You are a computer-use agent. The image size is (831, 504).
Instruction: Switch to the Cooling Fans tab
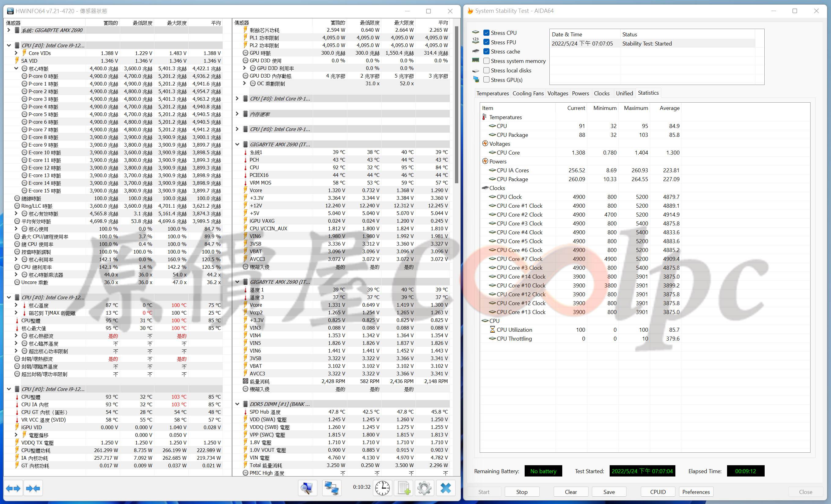pyautogui.click(x=528, y=93)
